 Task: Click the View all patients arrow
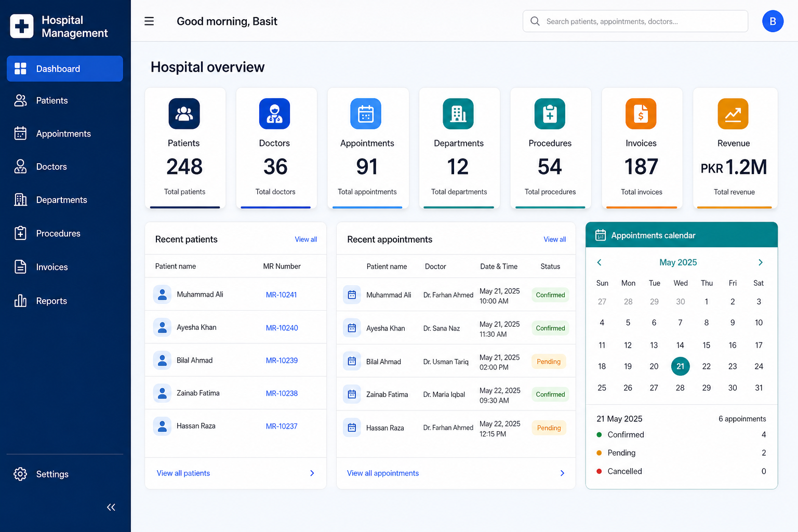pos(312,473)
